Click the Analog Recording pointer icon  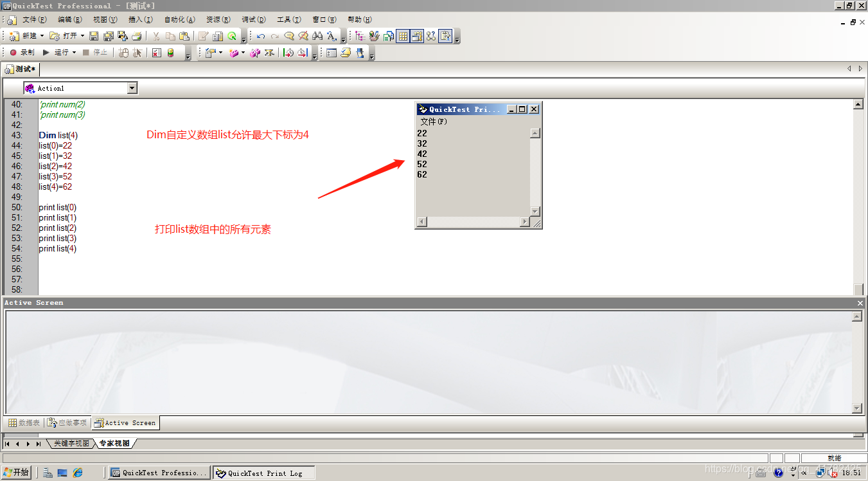pos(137,53)
